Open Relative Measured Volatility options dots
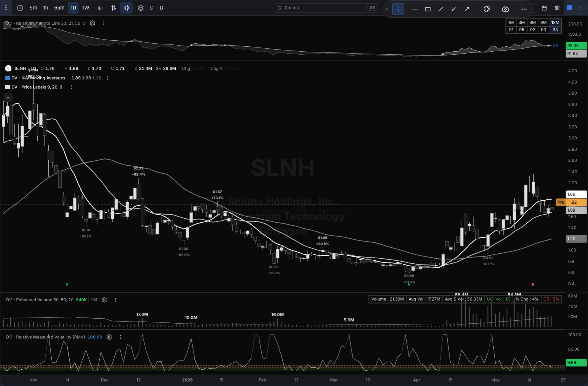Screen dimensions: 588x386 pos(121,337)
